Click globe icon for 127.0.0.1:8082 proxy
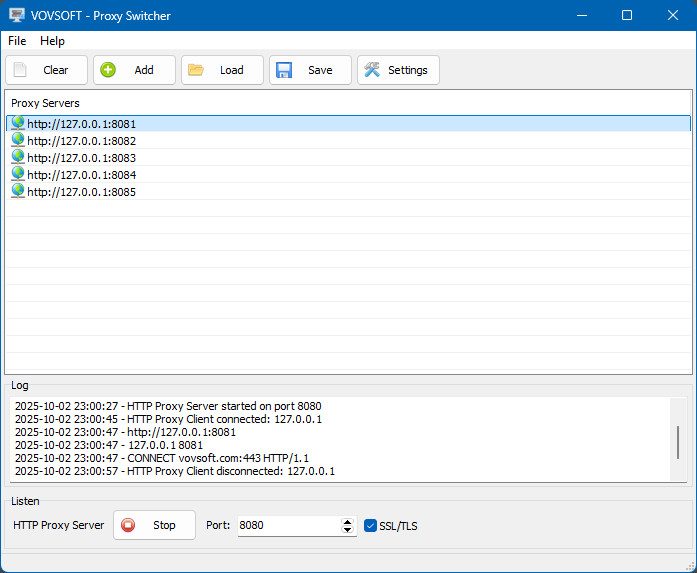 pos(18,140)
